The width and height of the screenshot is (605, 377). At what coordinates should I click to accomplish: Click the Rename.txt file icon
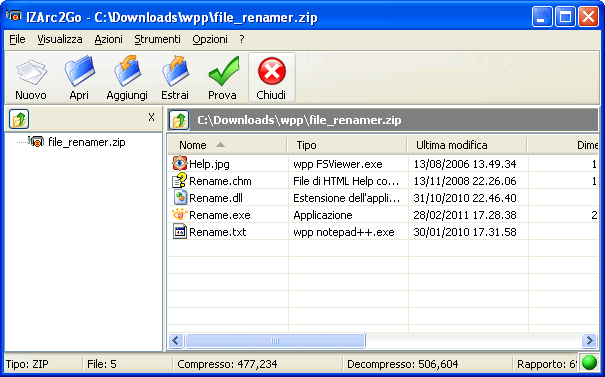pos(180,231)
